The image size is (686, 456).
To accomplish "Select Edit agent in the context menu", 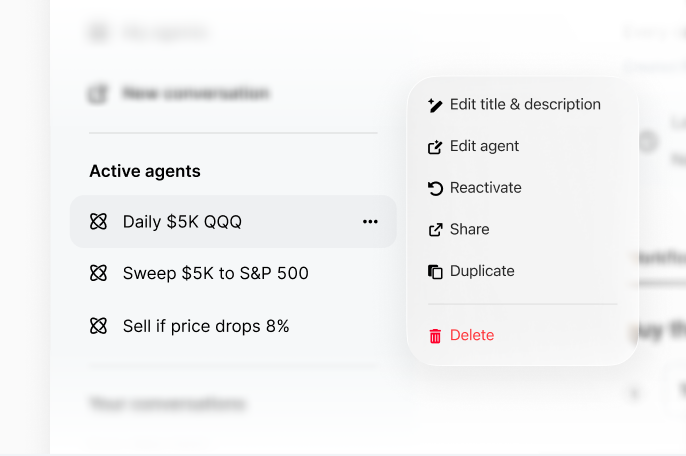I will click(485, 146).
